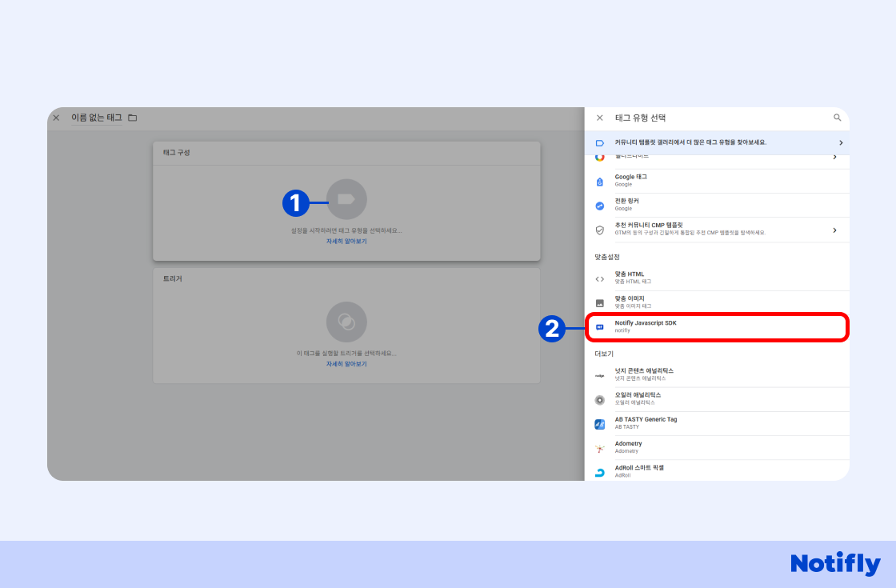Pick the 맞춤 이미지 tag icon
Viewport: 896px width, 588px height.
click(x=600, y=303)
